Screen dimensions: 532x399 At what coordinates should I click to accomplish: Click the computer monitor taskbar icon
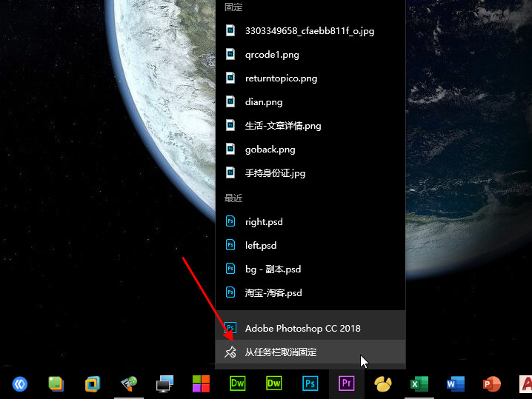[x=165, y=383]
